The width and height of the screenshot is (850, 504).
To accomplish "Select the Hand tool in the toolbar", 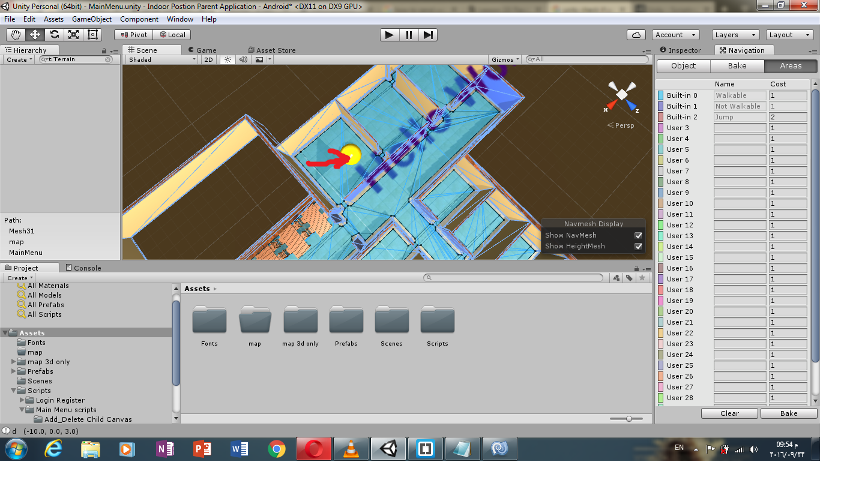I will pos(16,35).
